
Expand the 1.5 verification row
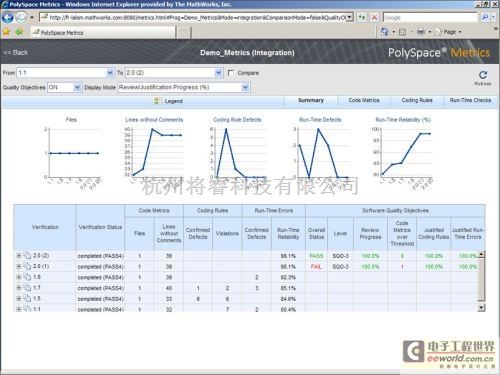coord(19,298)
